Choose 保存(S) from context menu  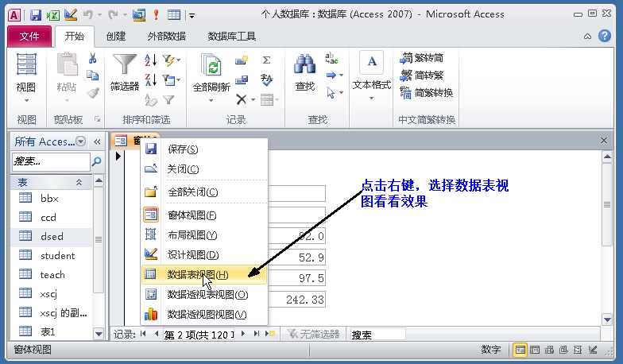pyautogui.click(x=203, y=149)
